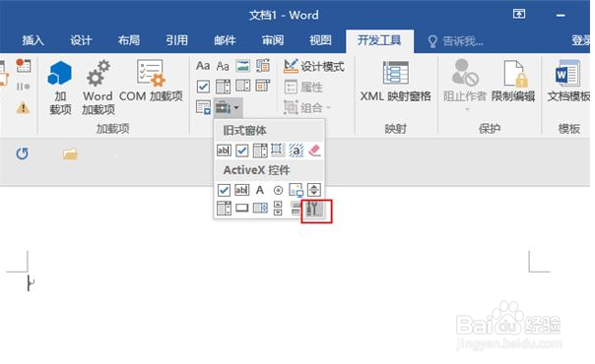
Task: Insert ActiveX scroll bar control
Action: [314, 190]
